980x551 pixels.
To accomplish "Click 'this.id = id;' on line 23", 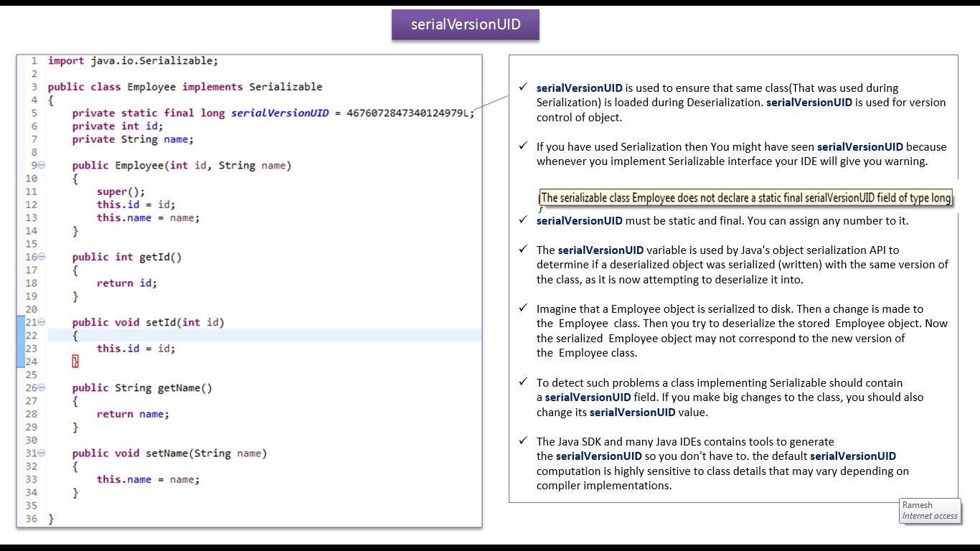I will pos(136,348).
